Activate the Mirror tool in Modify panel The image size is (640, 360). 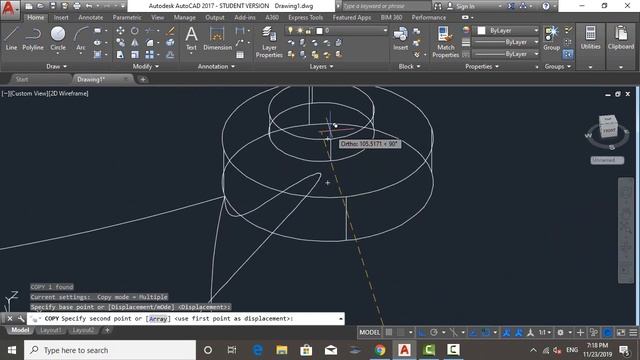[x=135, y=42]
